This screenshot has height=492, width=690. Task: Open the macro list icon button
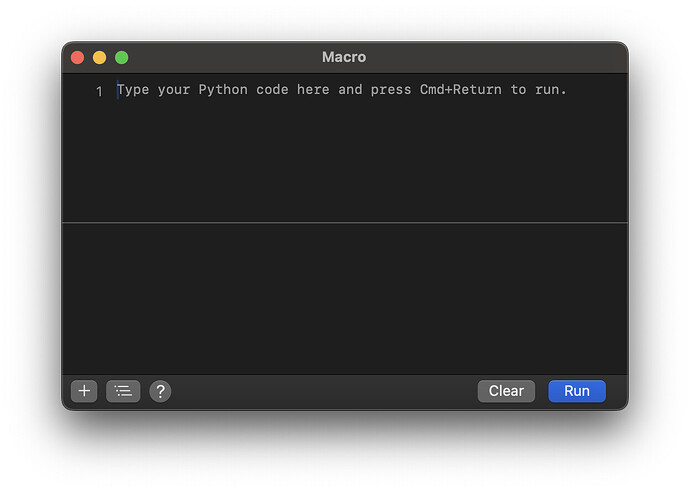coord(123,391)
